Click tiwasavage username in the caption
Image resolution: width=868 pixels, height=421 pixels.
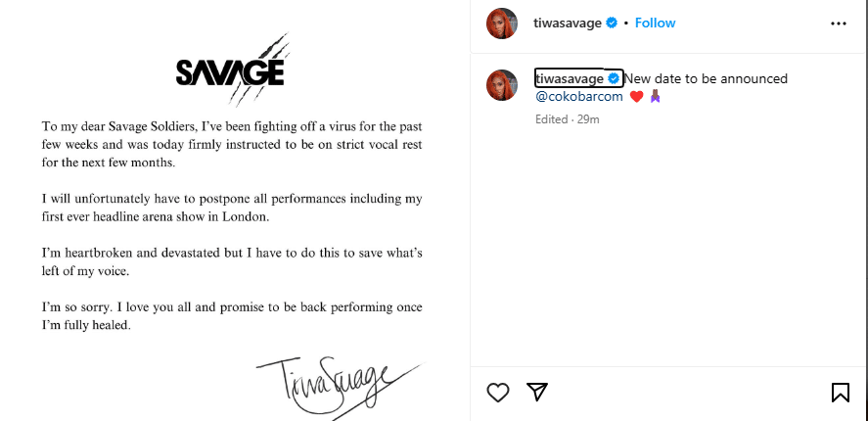click(x=570, y=78)
